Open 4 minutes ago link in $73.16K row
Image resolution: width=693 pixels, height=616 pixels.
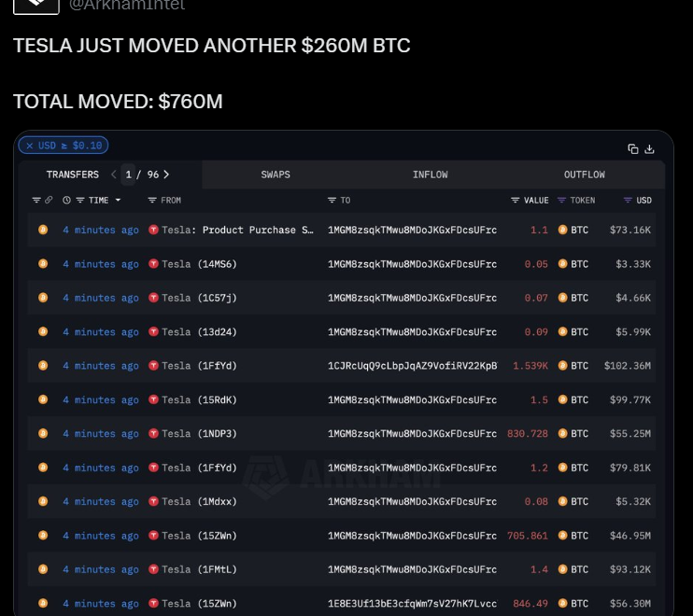[101, 230]
